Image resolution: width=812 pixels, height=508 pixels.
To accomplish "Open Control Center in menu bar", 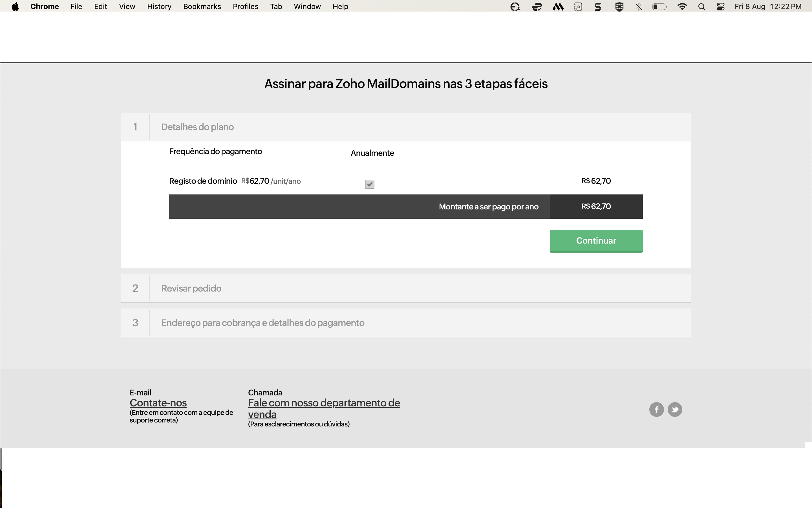I will point(720,7).
